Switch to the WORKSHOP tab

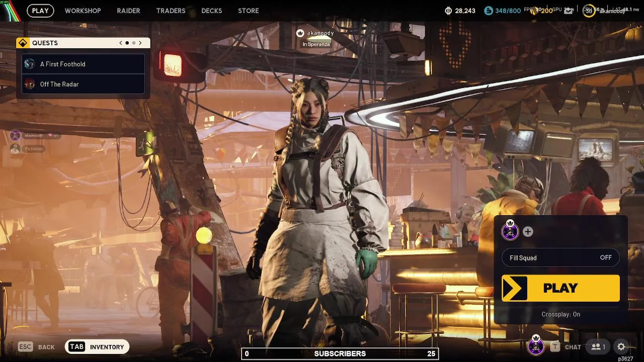pyautogui.click(x=83, y=11)
